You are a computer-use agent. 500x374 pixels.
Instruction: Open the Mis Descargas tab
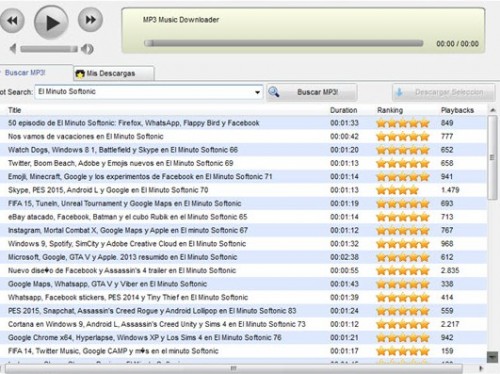click(x=114, y=73)
